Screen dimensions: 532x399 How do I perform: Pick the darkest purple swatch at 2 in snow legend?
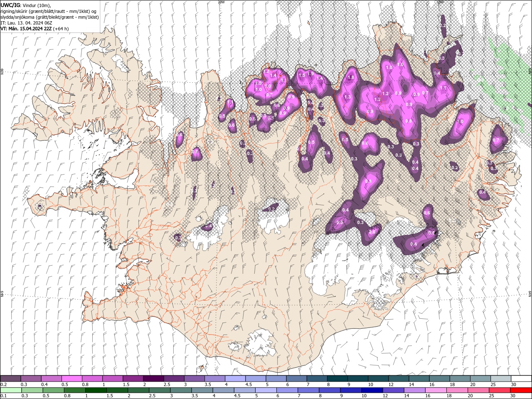click(153, 378)
